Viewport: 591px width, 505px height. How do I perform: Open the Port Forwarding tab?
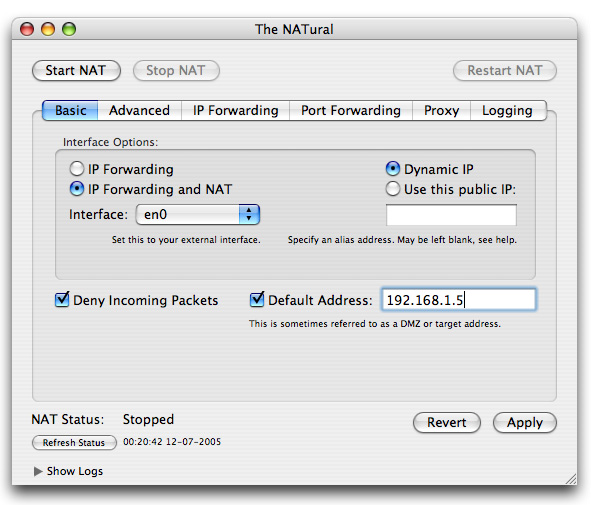[x=351, y=110]
